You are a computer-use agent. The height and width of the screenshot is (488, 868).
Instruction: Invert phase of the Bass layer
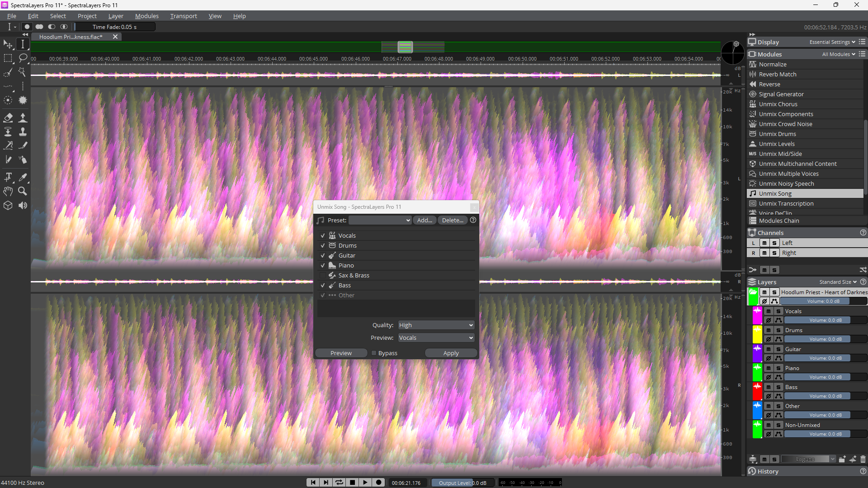769,396
